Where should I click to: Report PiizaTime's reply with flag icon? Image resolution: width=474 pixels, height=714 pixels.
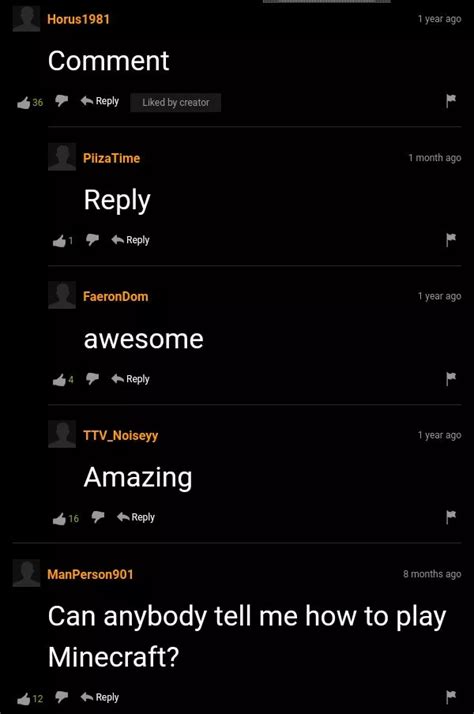point(450,240)
